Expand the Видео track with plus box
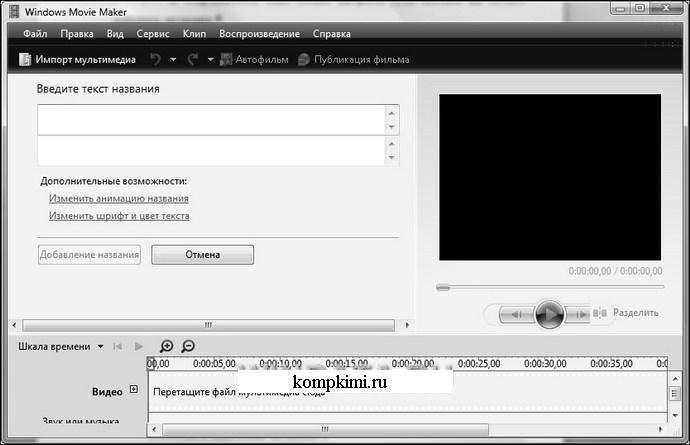The height and width of the screenshot is (445, 690). coord(134,390)
